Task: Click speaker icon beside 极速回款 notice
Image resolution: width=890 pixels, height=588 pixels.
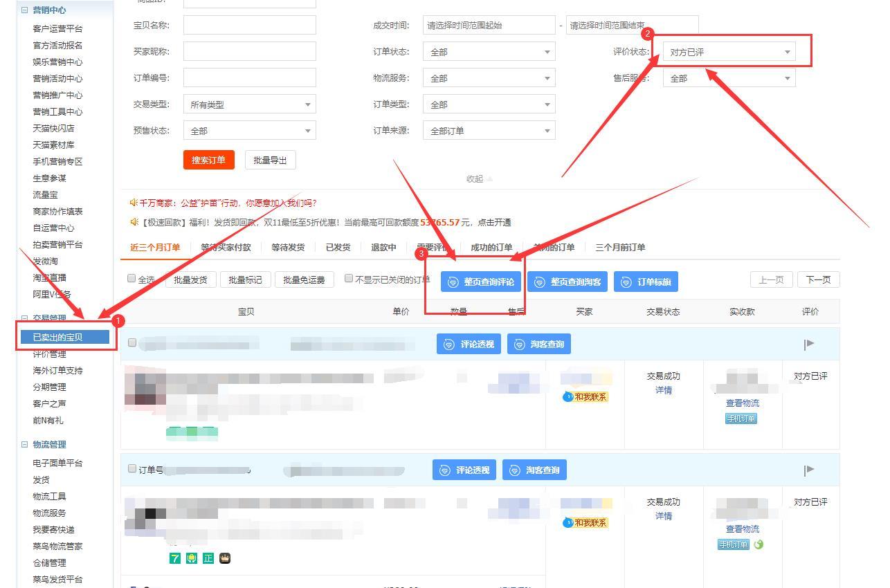Action: pyautogui.click(x=134, y=222)
